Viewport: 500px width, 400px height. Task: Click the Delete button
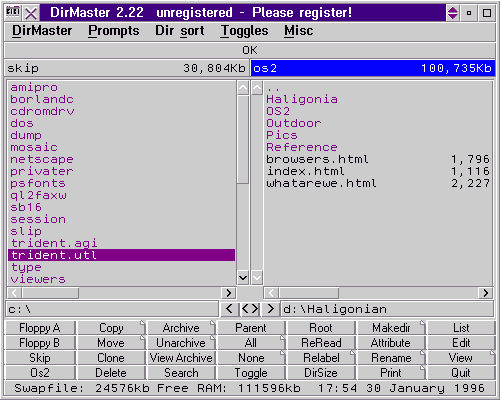(x=111, y=373)
